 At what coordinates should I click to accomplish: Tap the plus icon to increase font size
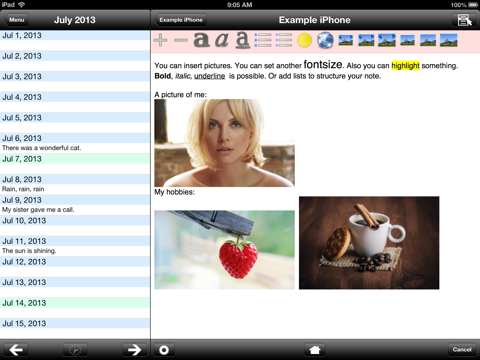tap(160, 40)
